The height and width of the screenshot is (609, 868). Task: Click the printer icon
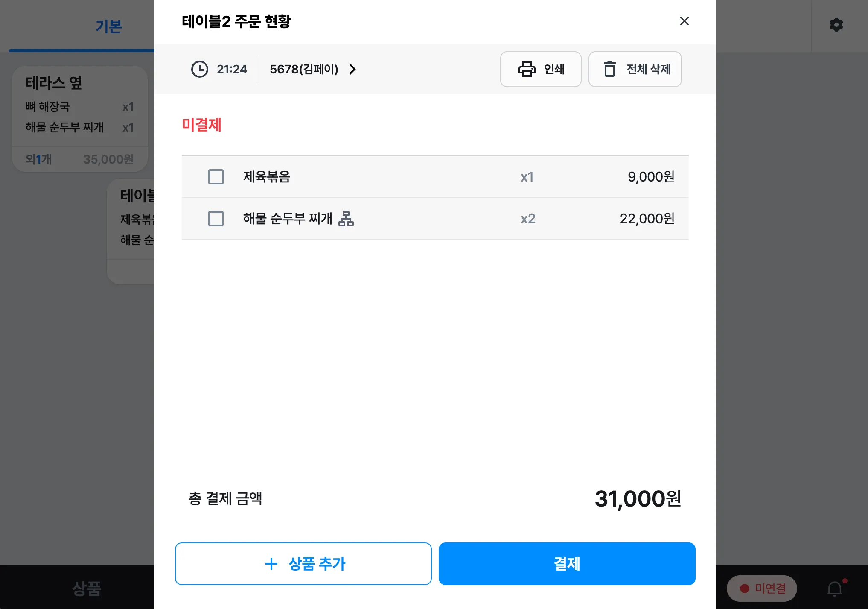[527, 69]
